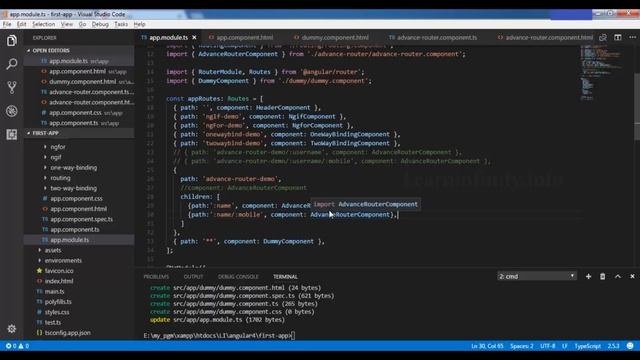Split the editor with the split icon
Image resolution: width=640 pixels, height=360 pixels.
pos(618,38)
